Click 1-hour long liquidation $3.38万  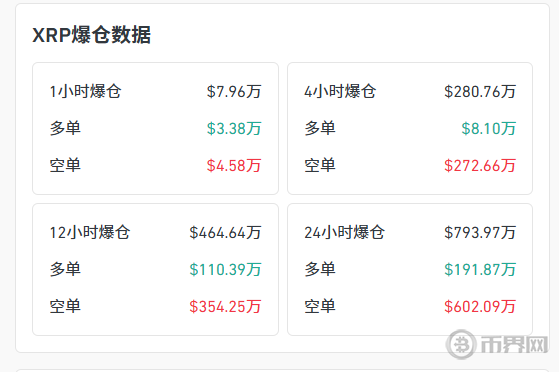[234, 128]
